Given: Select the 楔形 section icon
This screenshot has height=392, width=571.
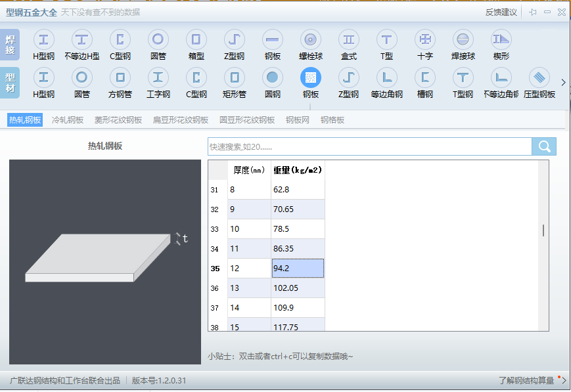Looking at the screenshot, I should point(501,39).
